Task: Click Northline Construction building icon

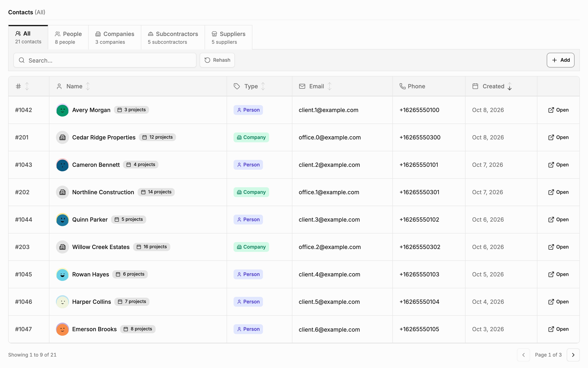Action: click(62, 192)
